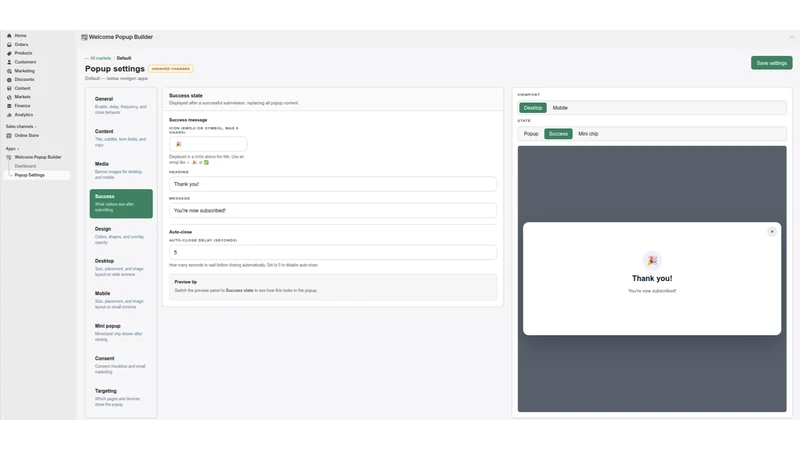Expand the Apps section in sidebar

[12, 148]
